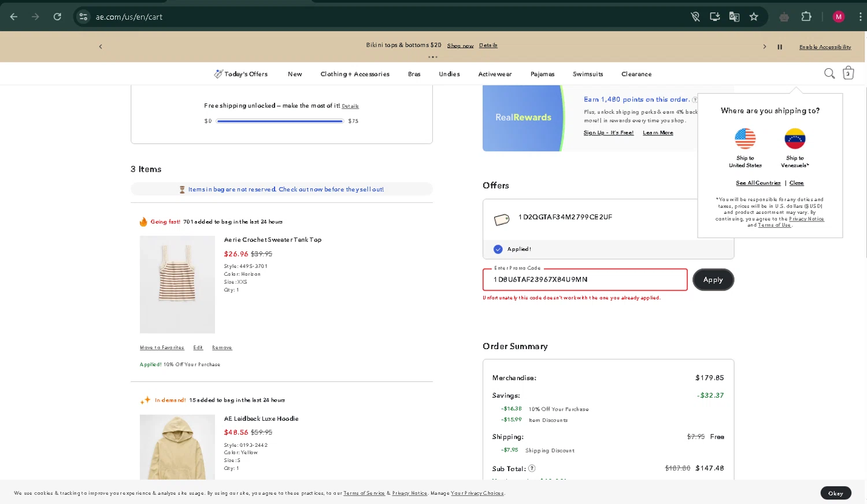Click Shop now link in promo banner
Screen dimensions: 867x504
(x=460, y=46)
